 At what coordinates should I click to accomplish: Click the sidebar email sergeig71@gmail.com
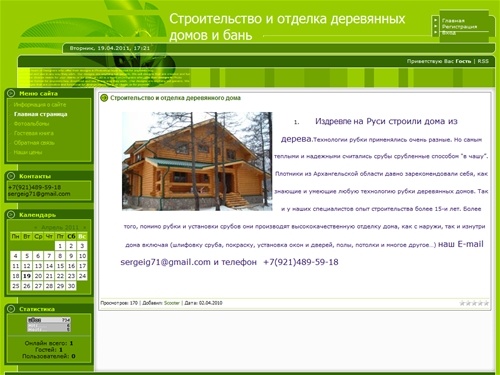click(39, 194)
